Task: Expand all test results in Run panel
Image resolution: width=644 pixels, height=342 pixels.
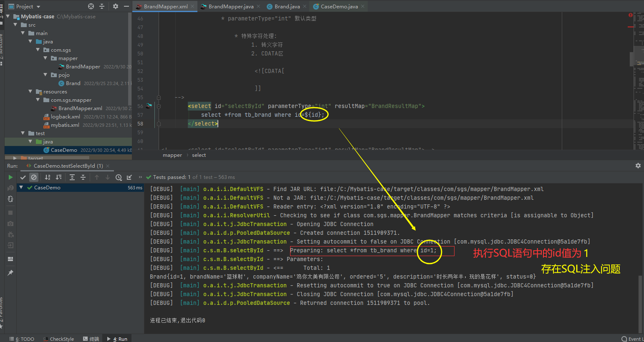Action: click(72, 177)
